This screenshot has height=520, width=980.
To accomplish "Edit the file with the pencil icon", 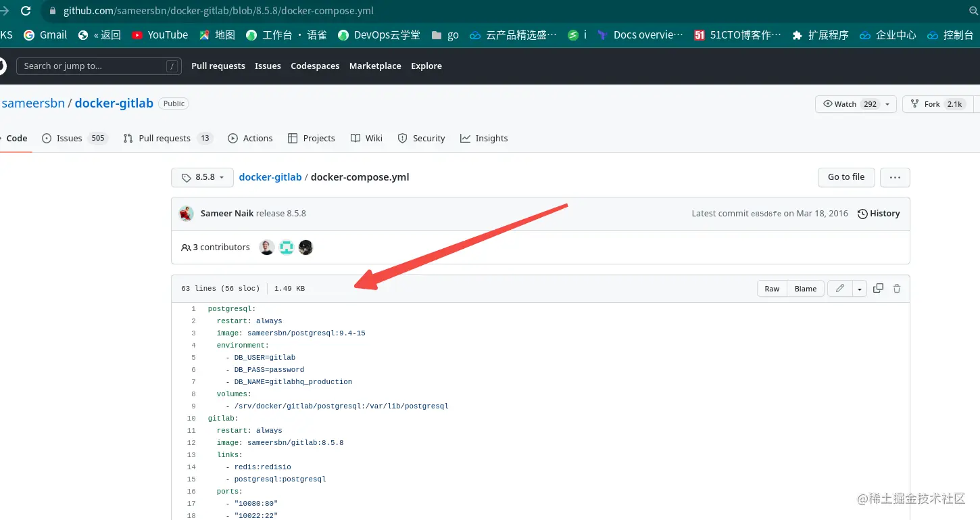I will pyautogui.click(x=840, y=289).
